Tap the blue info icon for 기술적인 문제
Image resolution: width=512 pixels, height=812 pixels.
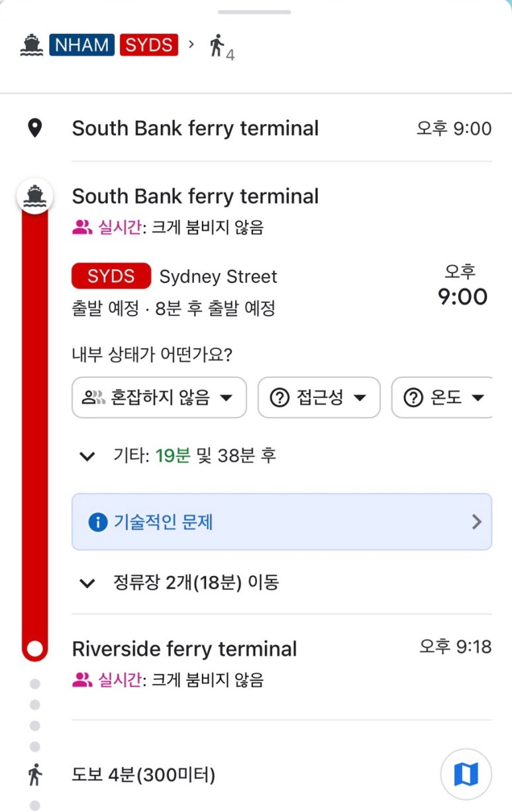pos(97,522)
